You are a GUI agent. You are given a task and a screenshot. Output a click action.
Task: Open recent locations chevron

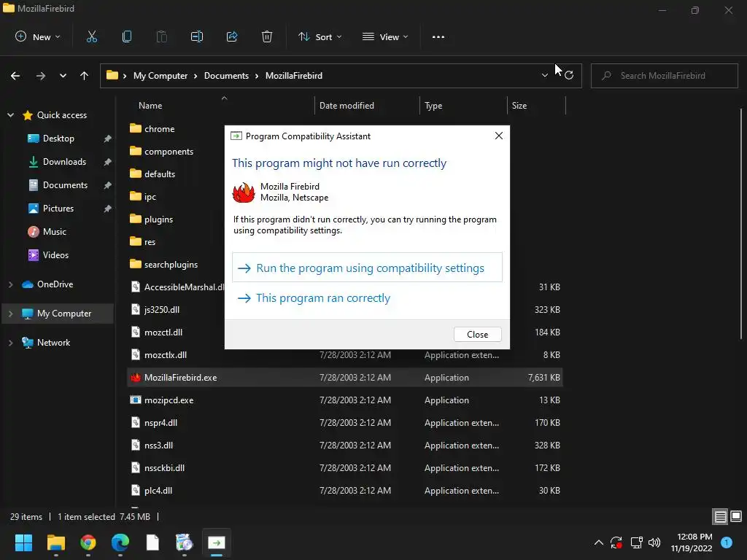click(63, 76)
